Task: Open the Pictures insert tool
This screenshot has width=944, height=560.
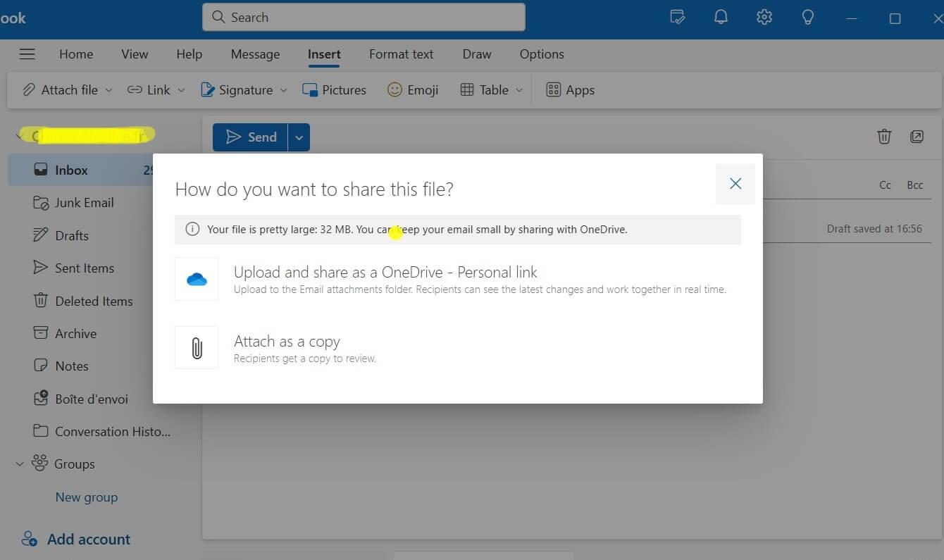Action: point(334,89)
